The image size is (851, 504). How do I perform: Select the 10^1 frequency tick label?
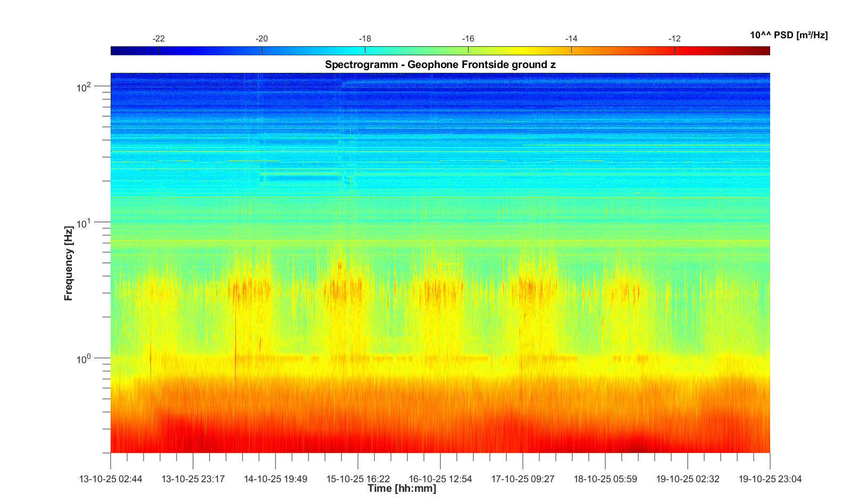[84, 223]
